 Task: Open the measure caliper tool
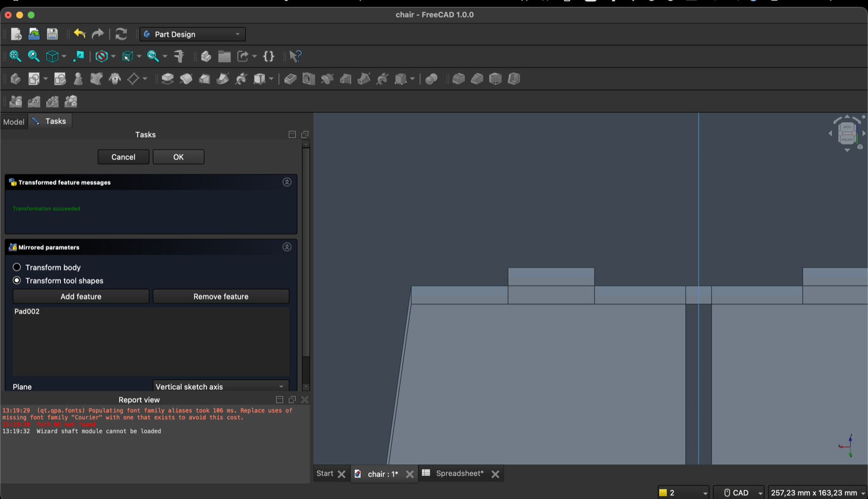click(179, 56)
